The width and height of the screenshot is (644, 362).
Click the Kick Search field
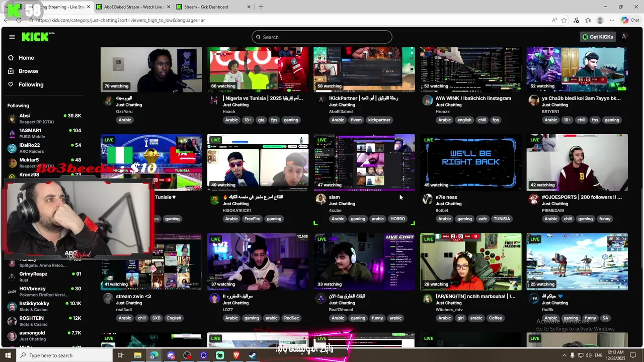[x=322, y=37]
